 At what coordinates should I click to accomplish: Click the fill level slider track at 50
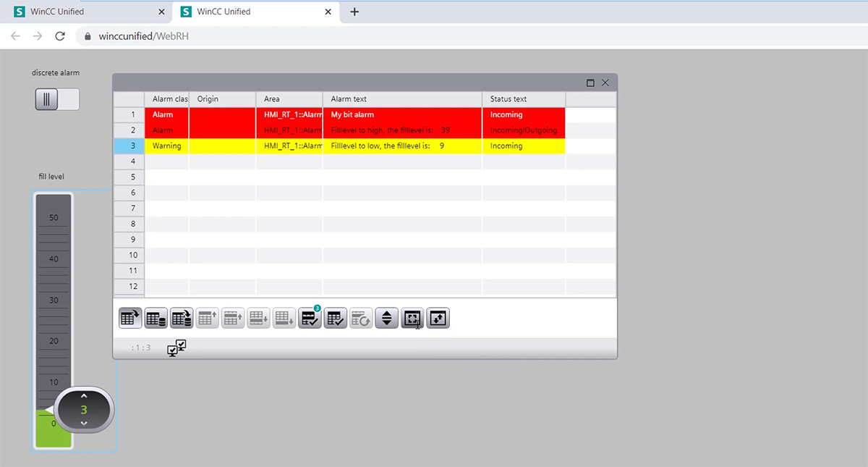(x=54, y=218)
